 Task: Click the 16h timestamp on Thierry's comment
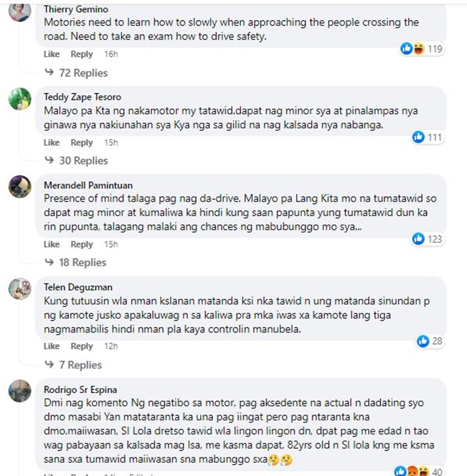point(111,54)
